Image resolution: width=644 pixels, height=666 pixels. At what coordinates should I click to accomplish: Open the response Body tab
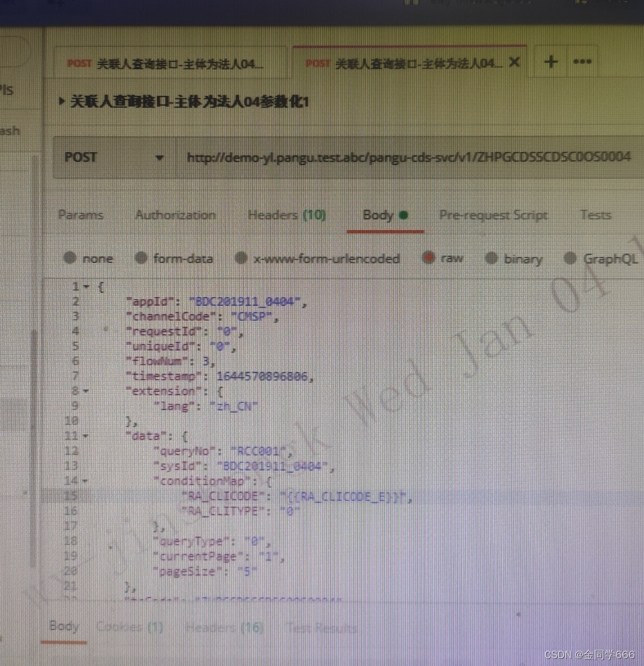point(64,626)
